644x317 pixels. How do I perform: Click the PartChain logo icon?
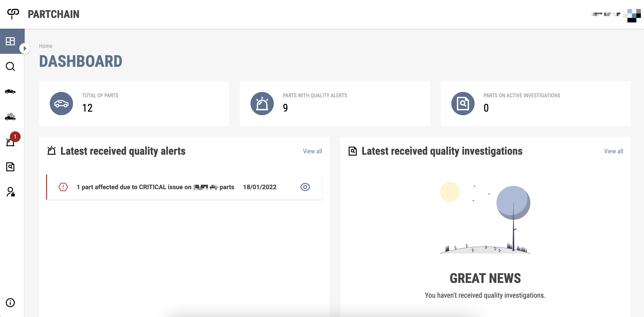13,14
